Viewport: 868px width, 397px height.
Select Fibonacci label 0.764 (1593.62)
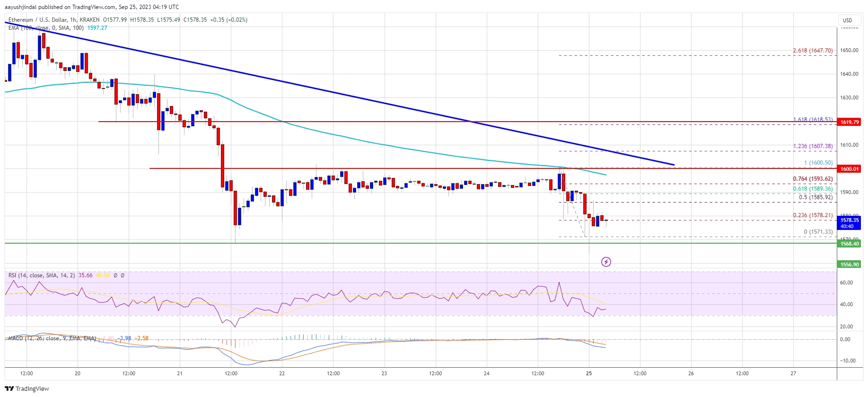(x=813, y=179)
